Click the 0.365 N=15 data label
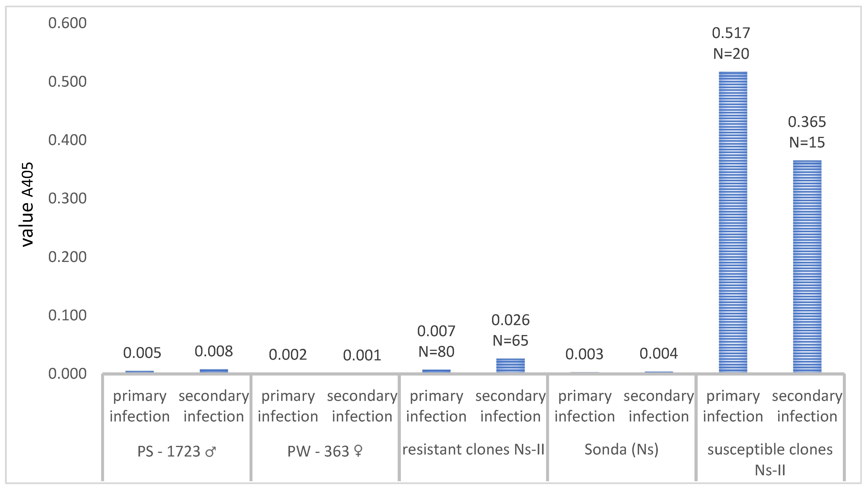 [x=807, y=132]
